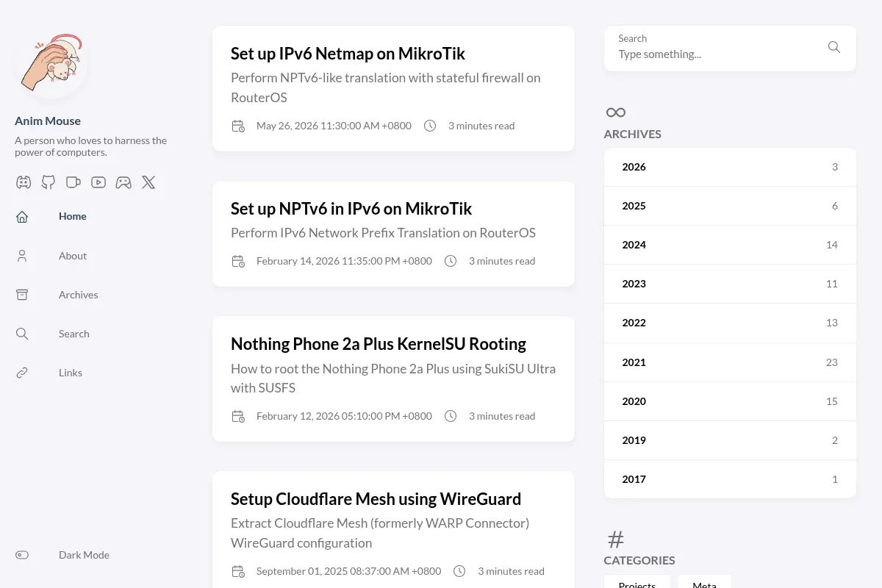Open "Nothing Phone 2a Plus KernelSU Rooting" article

pos(379,344)
